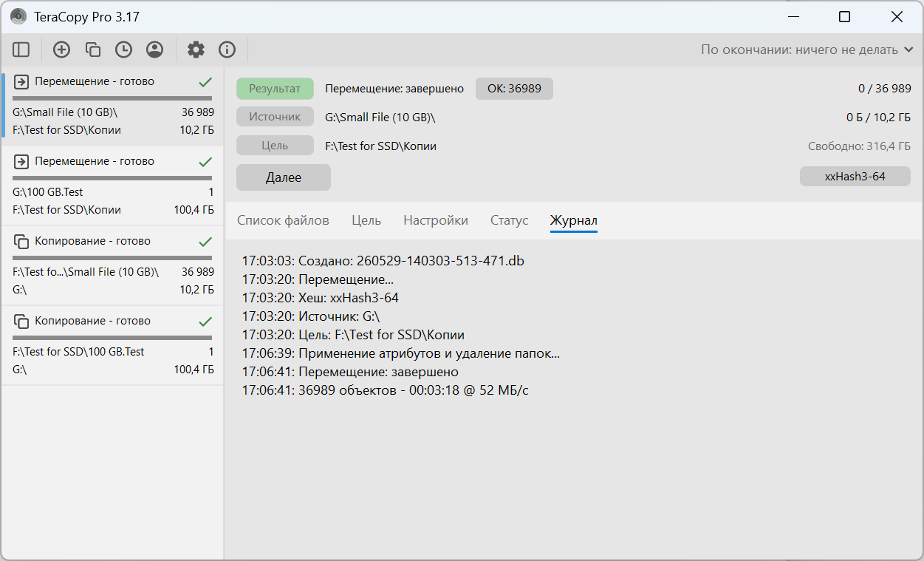Select the job with source 'G:\100 GB.Test'
Image resolution: width=924 pixels, height=561 pixels.
(112, 186)
